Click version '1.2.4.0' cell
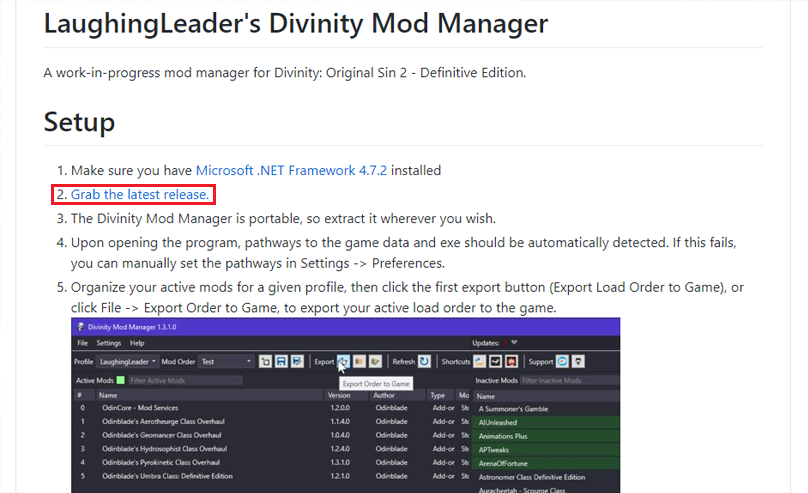Screen dimensions: 808x493 click(x=340, y=449)
